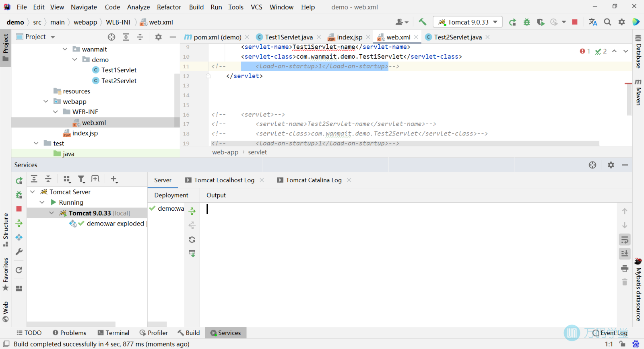This screenshot has width=644, height=349.
Task: Open Search Everywhere with the magnifier icon
Action: [x=607, y=22]
